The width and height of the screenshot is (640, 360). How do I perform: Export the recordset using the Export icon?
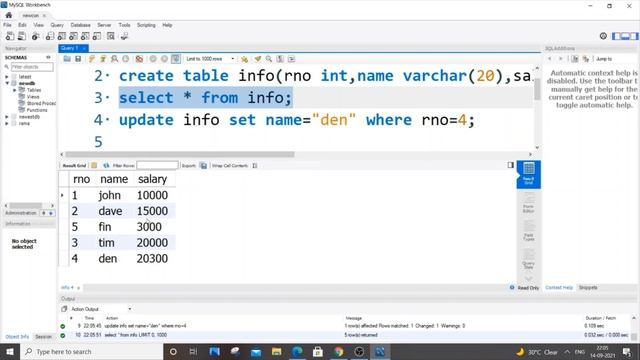pyautogui.click(x=203, y=165)
